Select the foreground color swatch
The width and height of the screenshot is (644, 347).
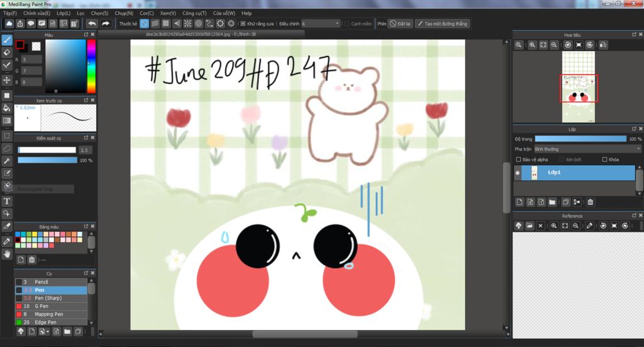click(19, 45)
